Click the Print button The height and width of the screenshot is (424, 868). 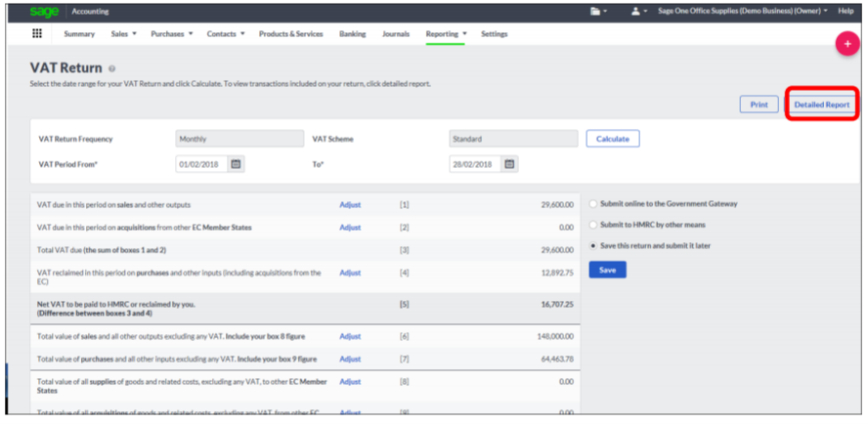coord(759,105)
